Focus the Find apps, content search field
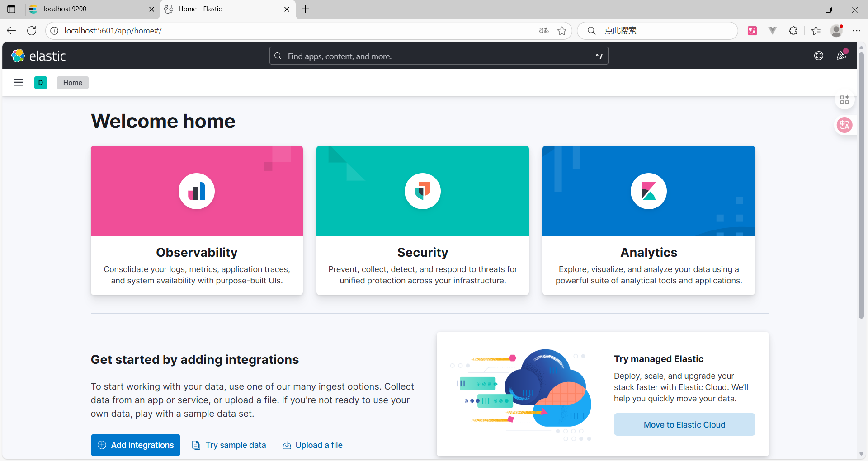Image resolution: width=868 pixels, height=461 pixels. (439, 56)
